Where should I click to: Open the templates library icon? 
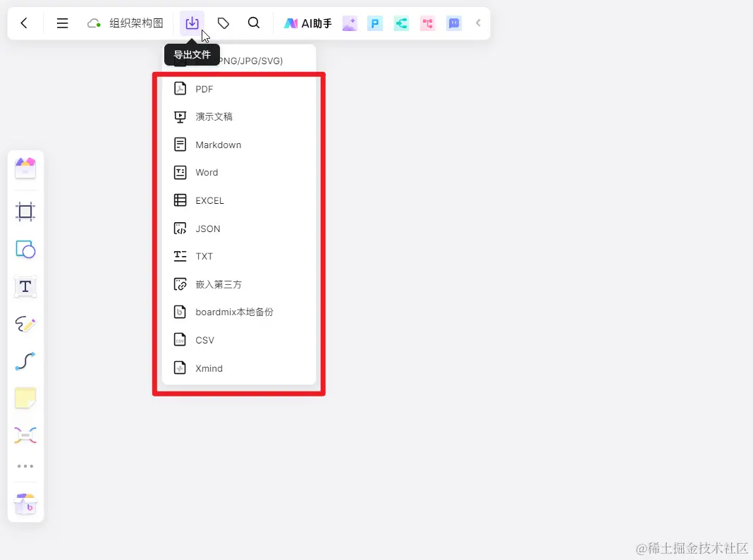click(x=25, y=168)
